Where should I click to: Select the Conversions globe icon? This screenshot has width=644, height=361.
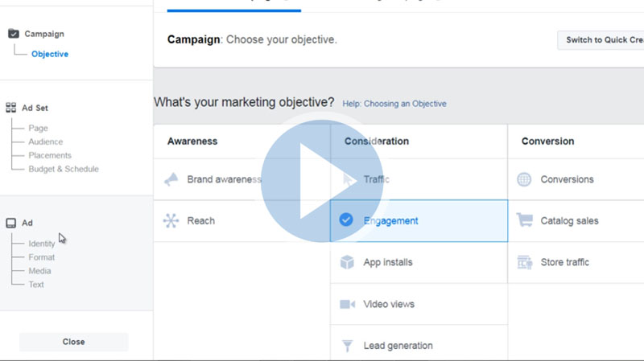[524, 179]
